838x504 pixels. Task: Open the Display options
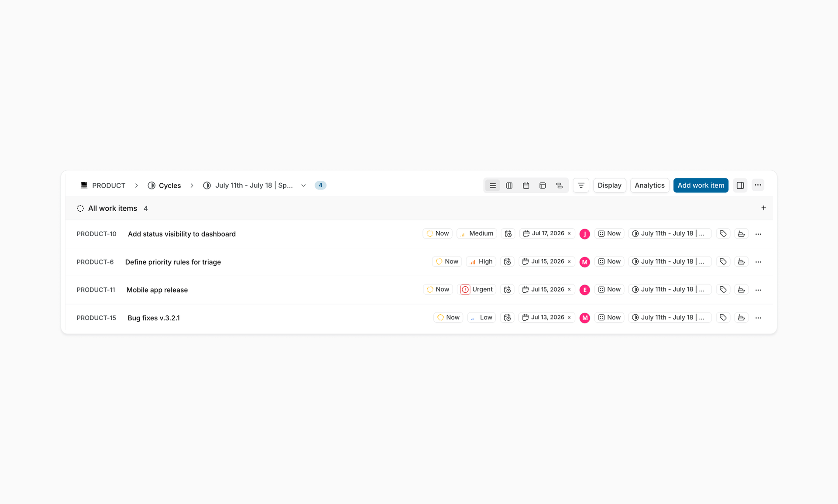[x=609, y=185]
